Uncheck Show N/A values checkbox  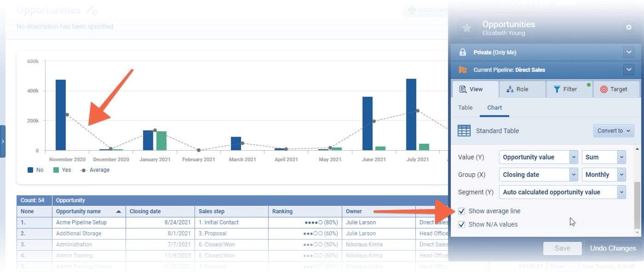click(x=461, y=224)
